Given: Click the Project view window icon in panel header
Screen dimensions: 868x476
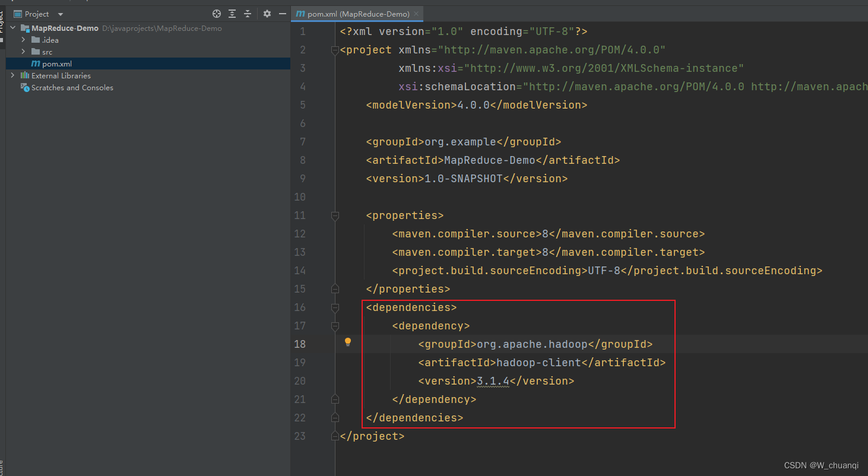Looking at the screenshot, I should coord(18,14).
